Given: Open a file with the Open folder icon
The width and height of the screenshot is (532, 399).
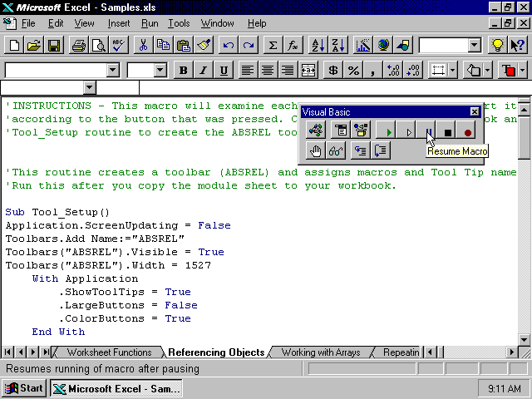Looking at the screenshot, I should [34, 45].
